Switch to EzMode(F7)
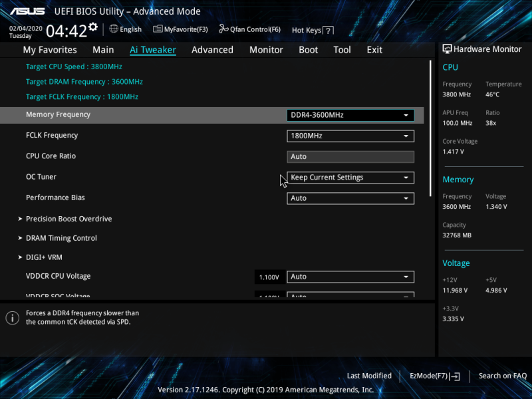The image size is (532, 399). 435,376
